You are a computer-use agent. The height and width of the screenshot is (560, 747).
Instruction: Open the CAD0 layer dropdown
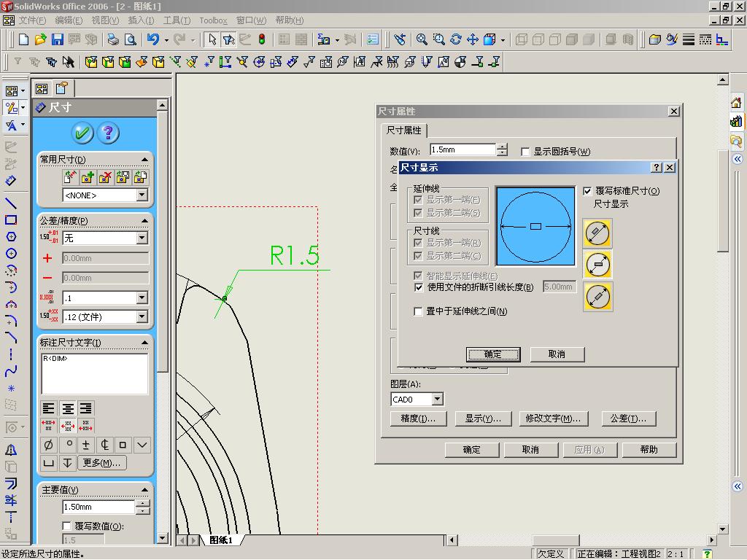click(x=438, y=399)
